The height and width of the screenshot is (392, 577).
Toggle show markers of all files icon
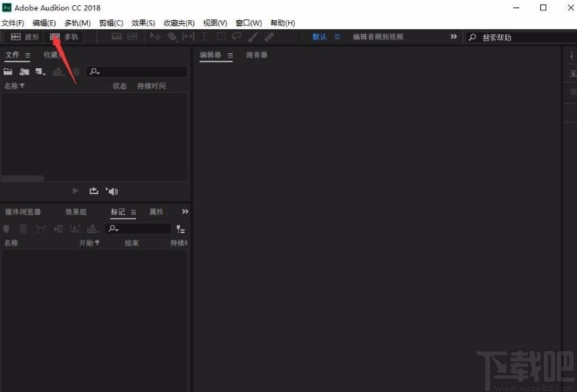pyautogui.click(x=180, y=229)
